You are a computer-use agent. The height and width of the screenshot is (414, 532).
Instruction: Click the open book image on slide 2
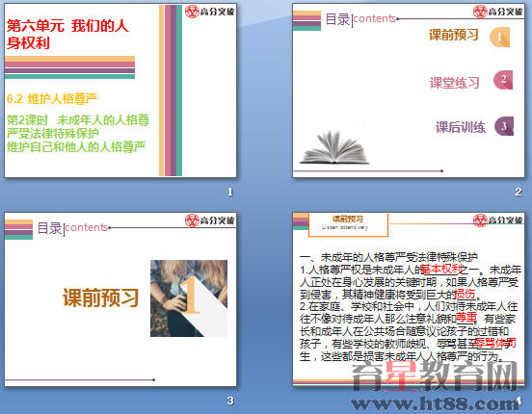[334, 148]
